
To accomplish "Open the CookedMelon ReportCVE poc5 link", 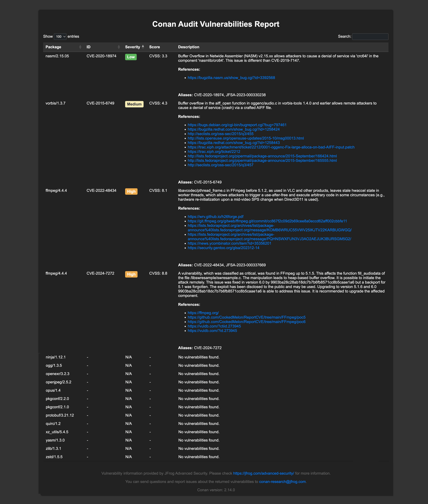I will (246, 318).
